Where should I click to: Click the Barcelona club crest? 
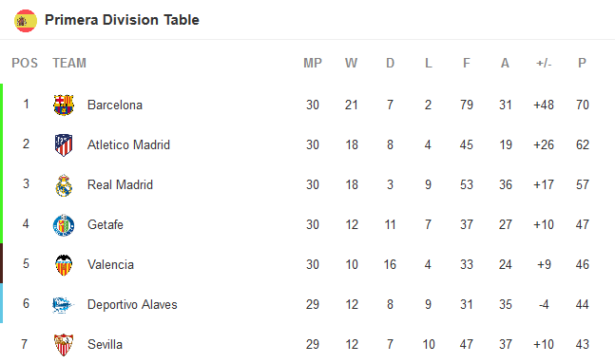click(x=64, y=105)
